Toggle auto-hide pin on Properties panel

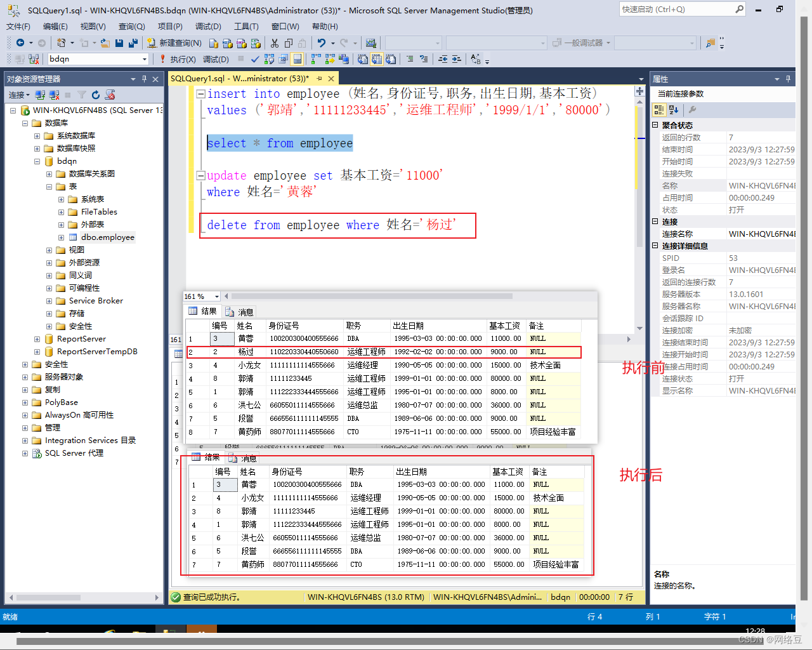click(x=789, y=79)
